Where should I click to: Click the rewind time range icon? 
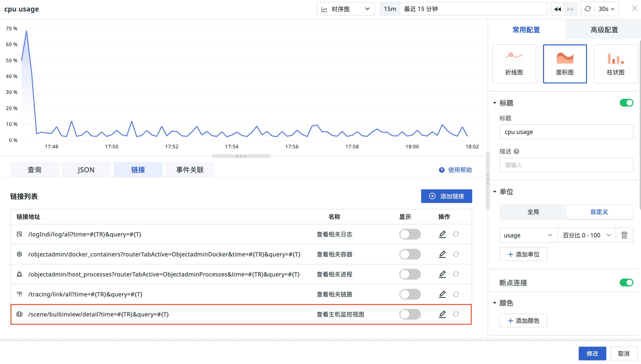coord(557,9)
